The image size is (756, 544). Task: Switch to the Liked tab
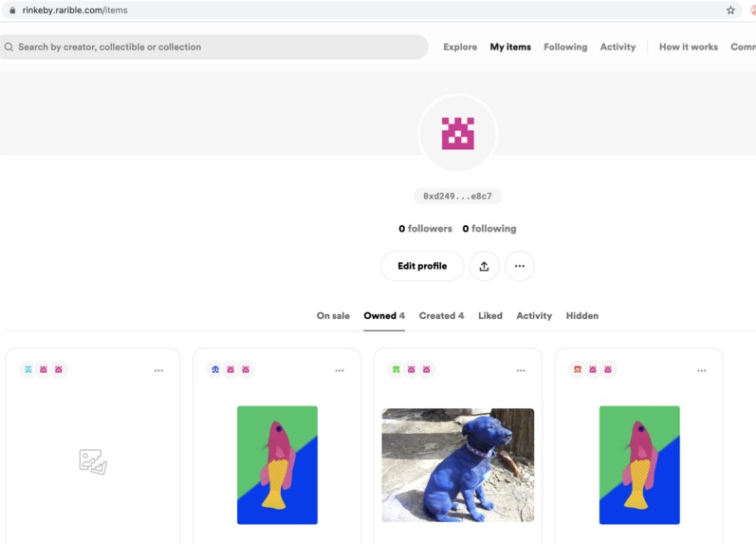tap(489, 316)
